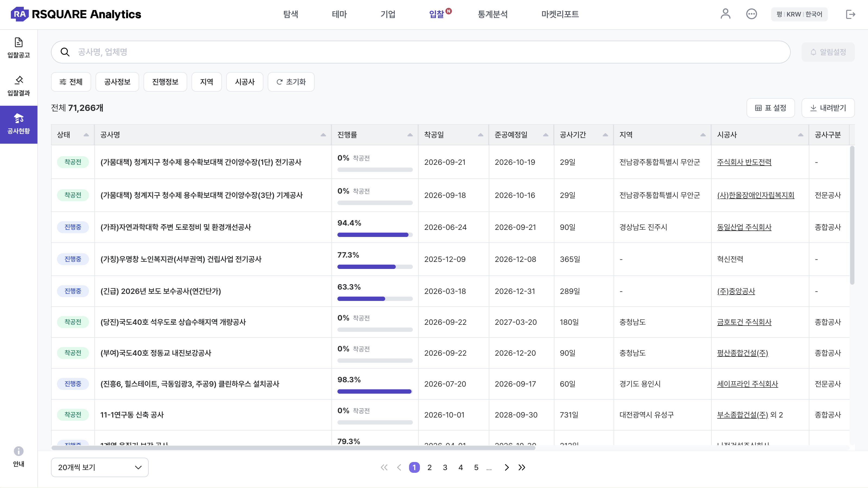This screenshot has width=868, height=488.
Task: Open the 진행정보 filter
Action: click(165, 82)
